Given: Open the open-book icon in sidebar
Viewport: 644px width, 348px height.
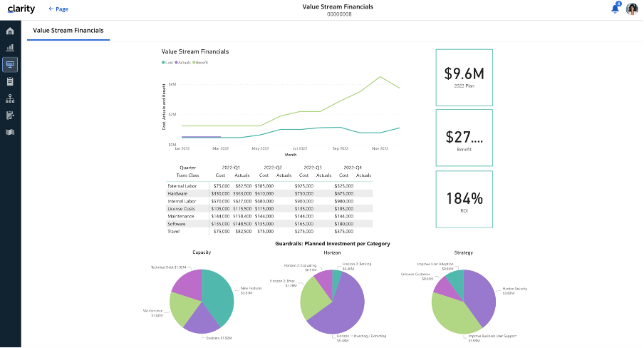Looking at the screenshot, I should tap(10, 133).
